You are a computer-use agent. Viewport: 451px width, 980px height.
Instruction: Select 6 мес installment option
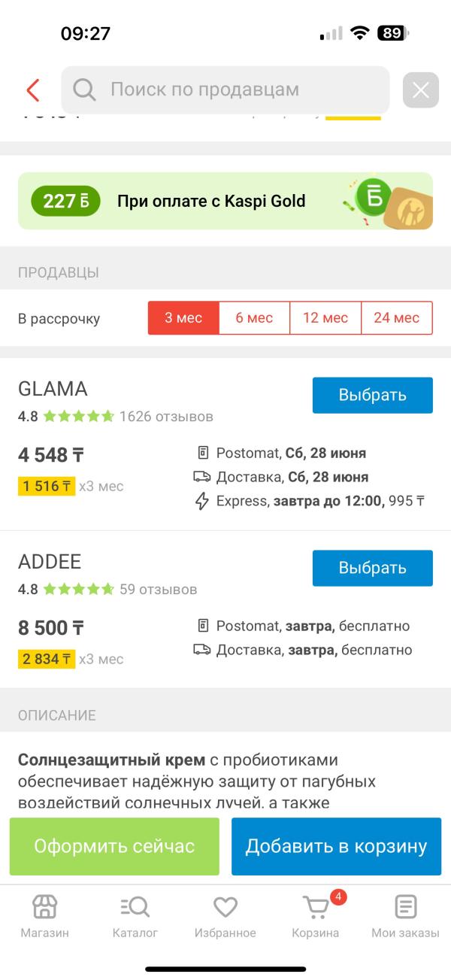pyautogui.click(x=254, y=318)
